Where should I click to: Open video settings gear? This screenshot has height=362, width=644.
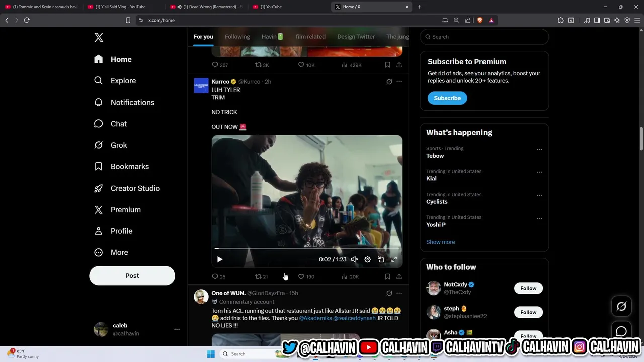coord(368,259)
